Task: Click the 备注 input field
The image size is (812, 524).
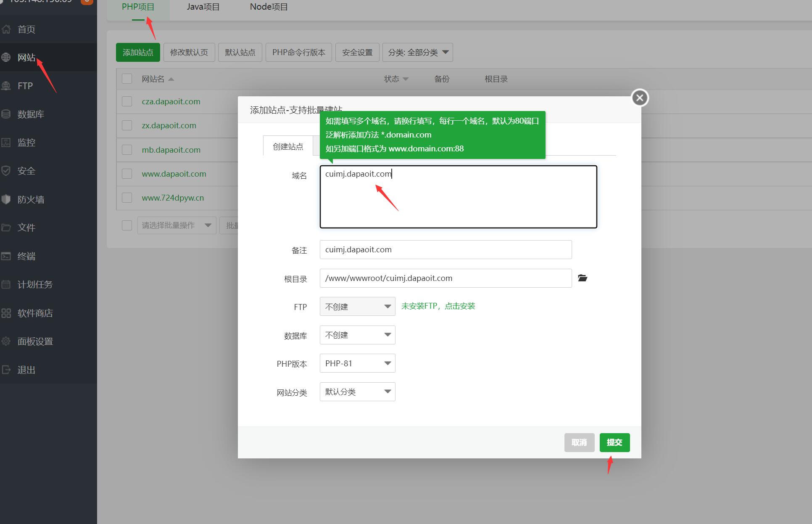Action: point(446,250)
